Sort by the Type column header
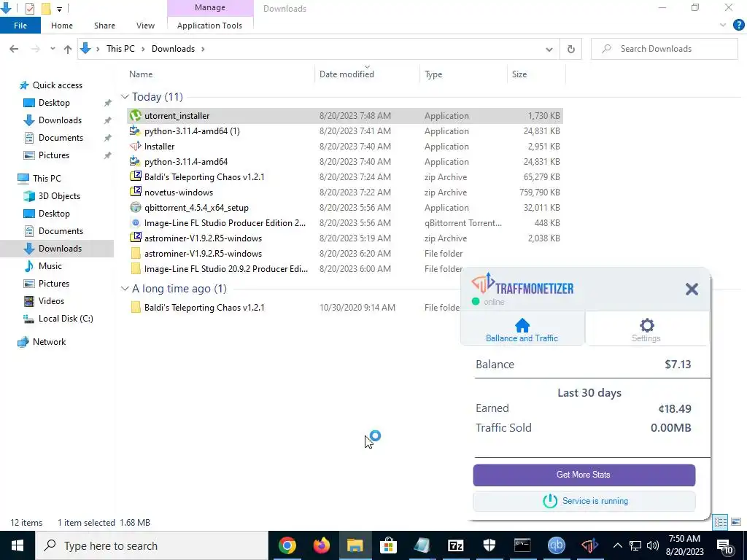747x560 pixels. [x=433, y=74]
